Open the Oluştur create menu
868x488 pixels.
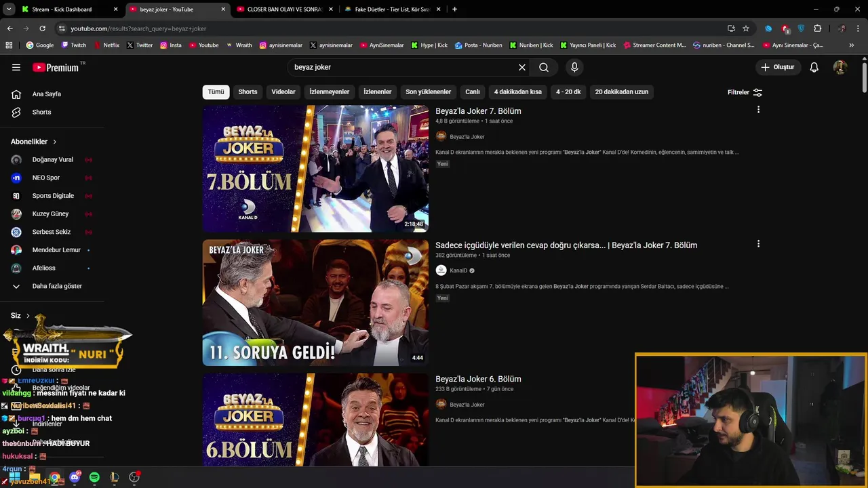(x=777, y=67)
